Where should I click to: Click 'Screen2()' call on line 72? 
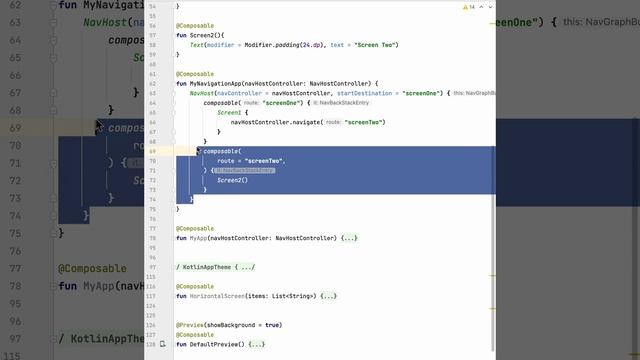pyautogui.click(x=233, y=180)
